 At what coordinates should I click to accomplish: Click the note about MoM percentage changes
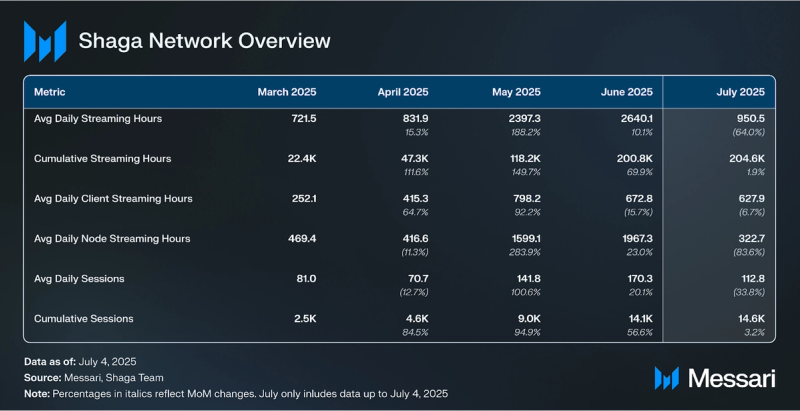click(236, 394)
